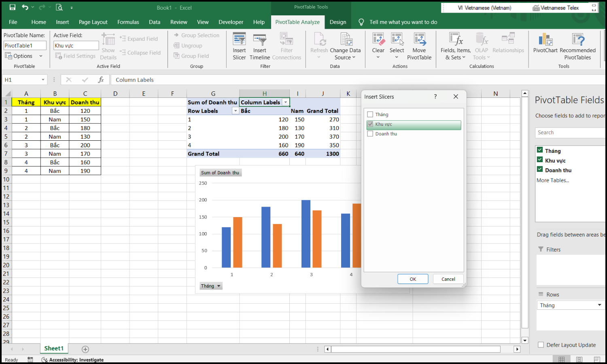Screen dimensions: 607x364
Task: Enable Defer Layout Update
Action: [541, 345]
